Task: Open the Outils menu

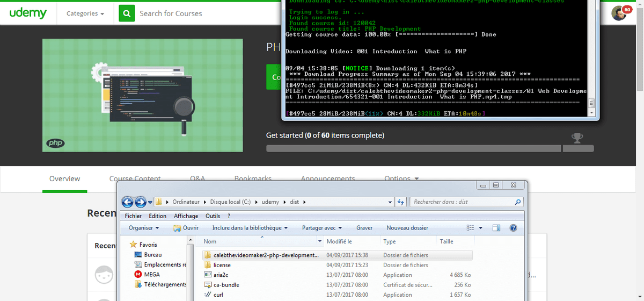Action: point(213,216)
